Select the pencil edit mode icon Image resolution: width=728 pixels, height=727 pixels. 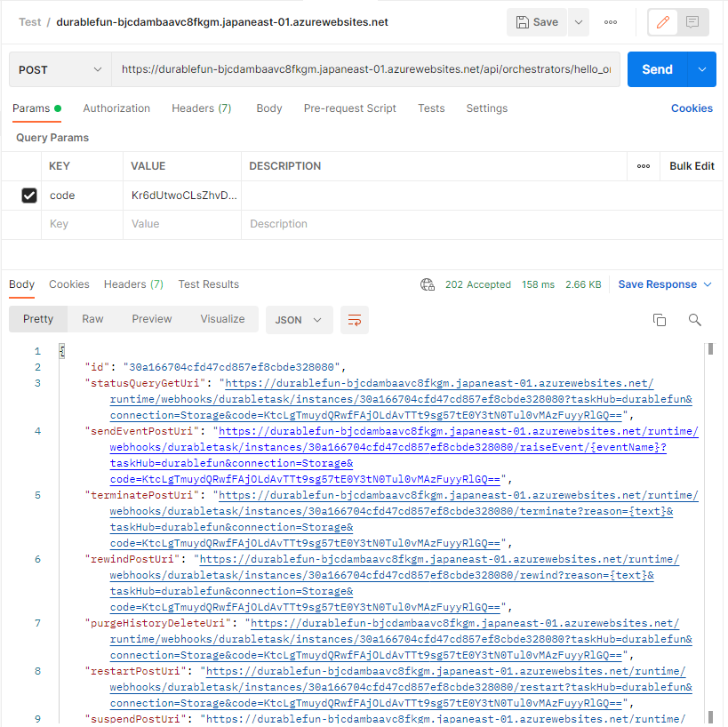[663, 22]
